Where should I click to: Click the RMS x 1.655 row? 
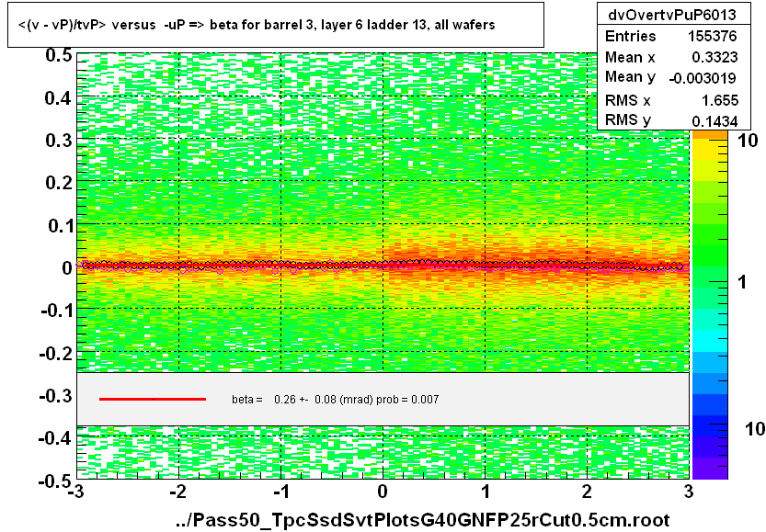tap(670, 100)
